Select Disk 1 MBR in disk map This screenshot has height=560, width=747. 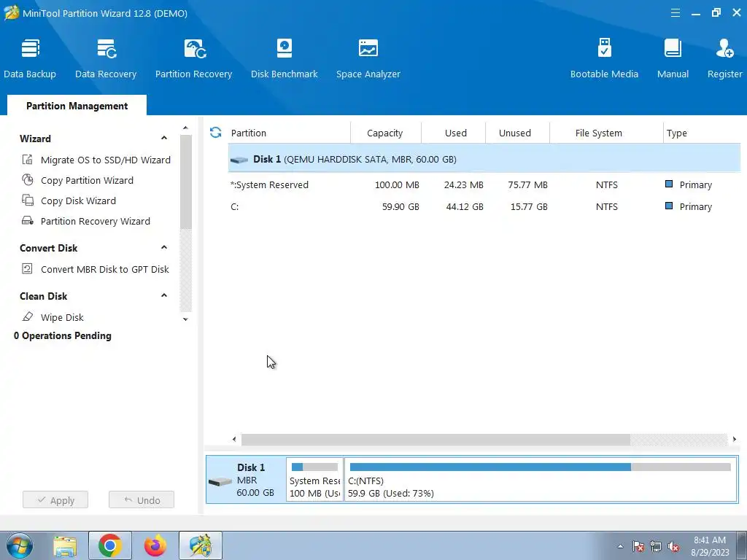click(x=246, y=480)
